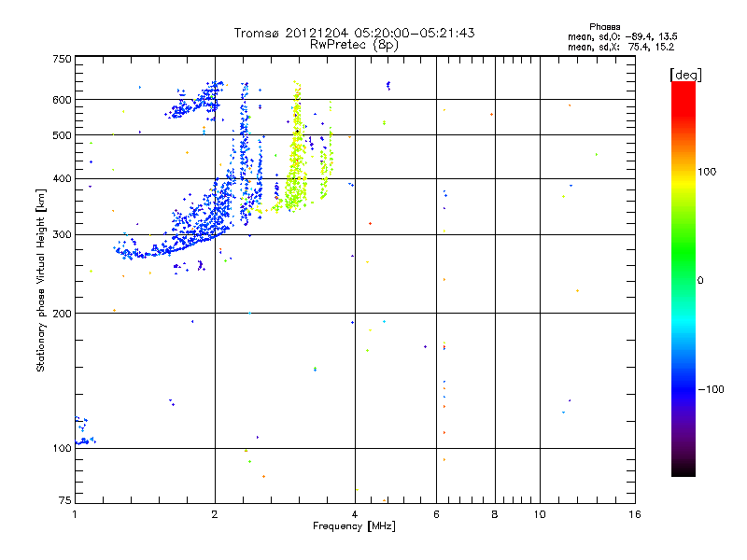The height and width of the screenshot is (560, 747).
Task: Click the 'Stationary phase Virtual Height [km]' label
Action: pos(41,280)
